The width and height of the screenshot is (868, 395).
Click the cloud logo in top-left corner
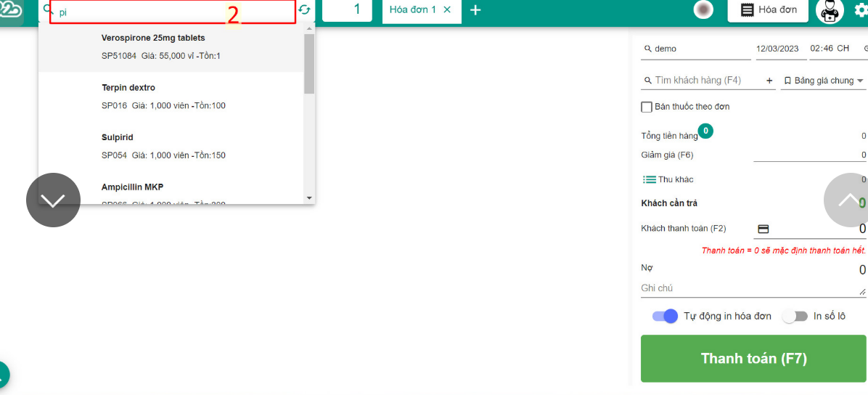pos(11,11)
